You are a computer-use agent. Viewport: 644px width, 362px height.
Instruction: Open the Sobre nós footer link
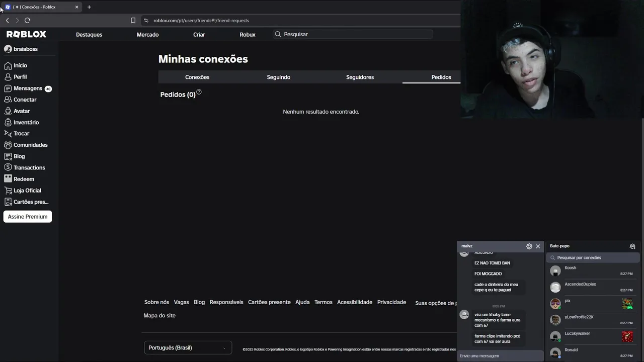pos(156,302)
